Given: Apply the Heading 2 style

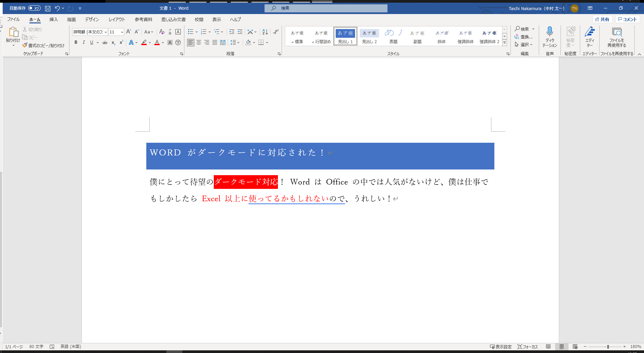Looking at the screenshot, I should click(x=369, y=36).
